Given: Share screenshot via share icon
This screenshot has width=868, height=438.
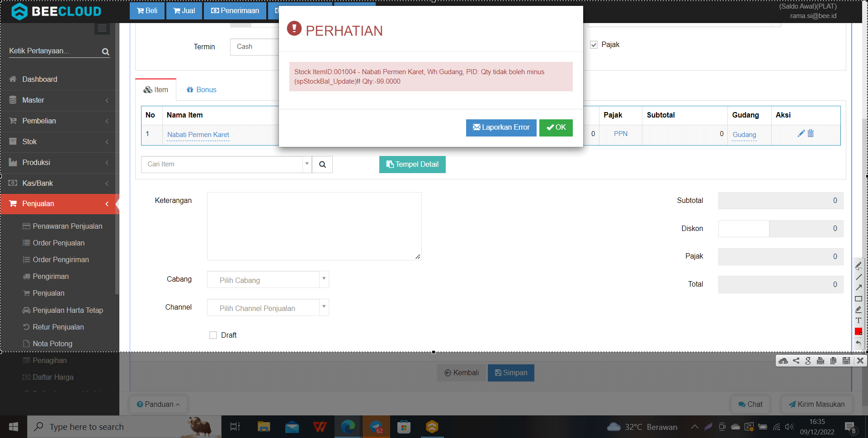Looking at the screenshot, I should tap(796, 361).
